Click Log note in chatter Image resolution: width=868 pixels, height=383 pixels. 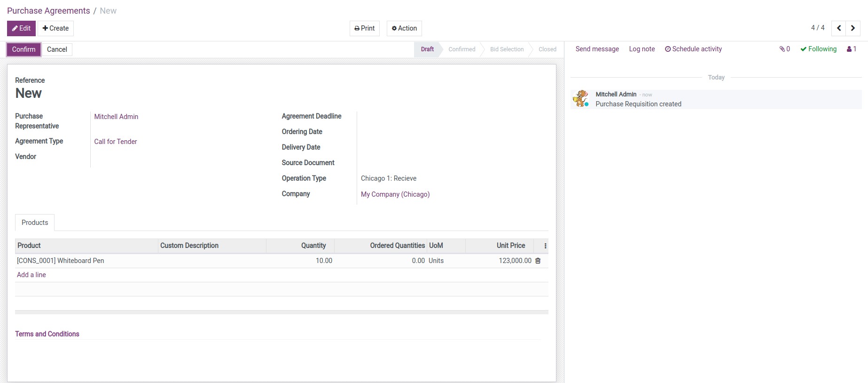point(642,49)
